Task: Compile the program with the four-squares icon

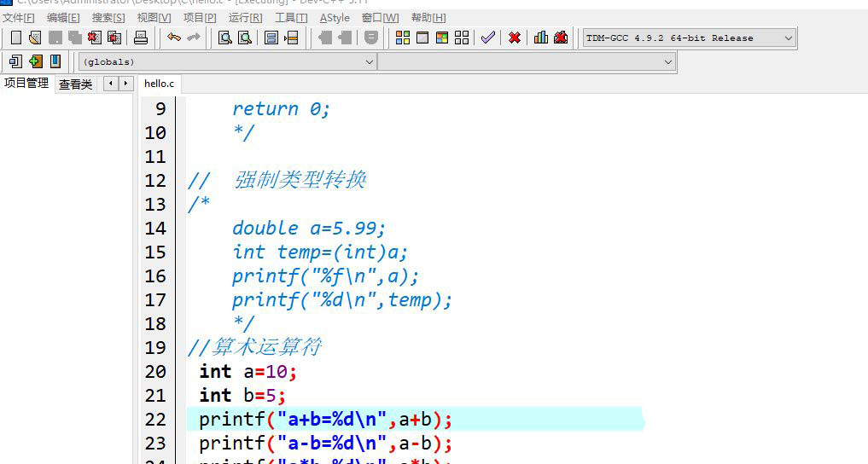Action: coord(403,38)
